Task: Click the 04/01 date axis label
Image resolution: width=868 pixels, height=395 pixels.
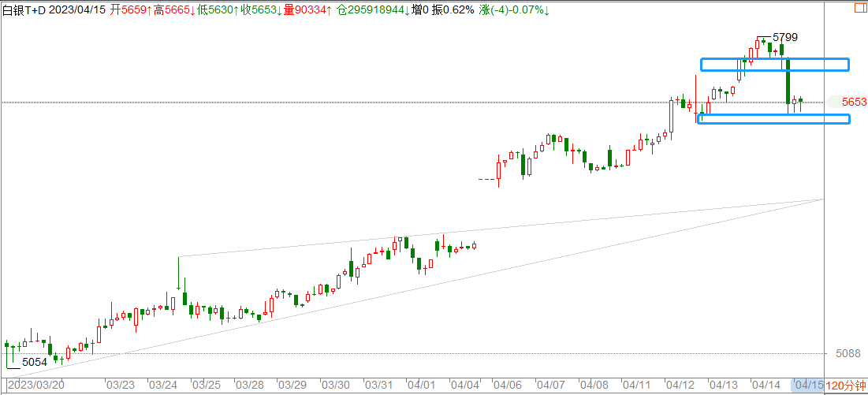Action: click(421, 385)
